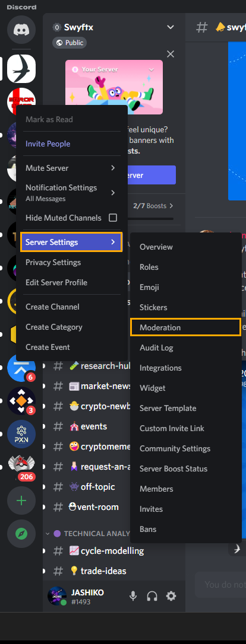Toggle Hide Muted Channels checkbox
This screenshot has height=644, width=246.
click(113, 218)
